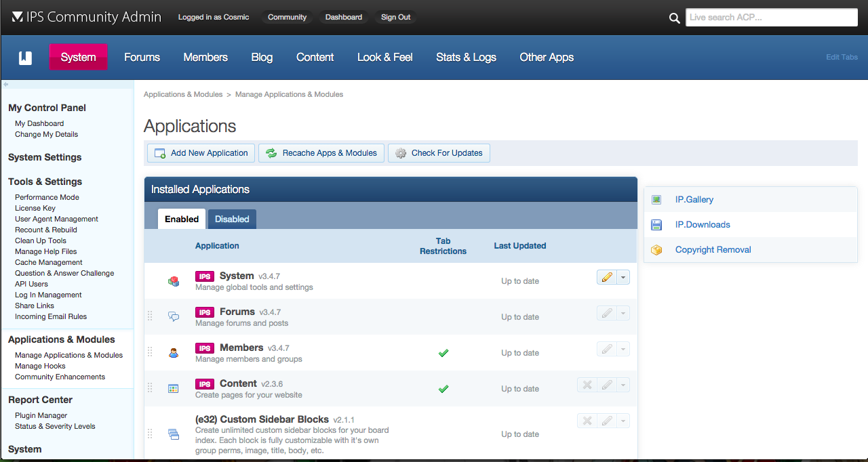Image resolution: width=868 pixels, height=462 pixels.
Task: Open Community Enhancements sidebar link
Action: (x=60, y=377)
